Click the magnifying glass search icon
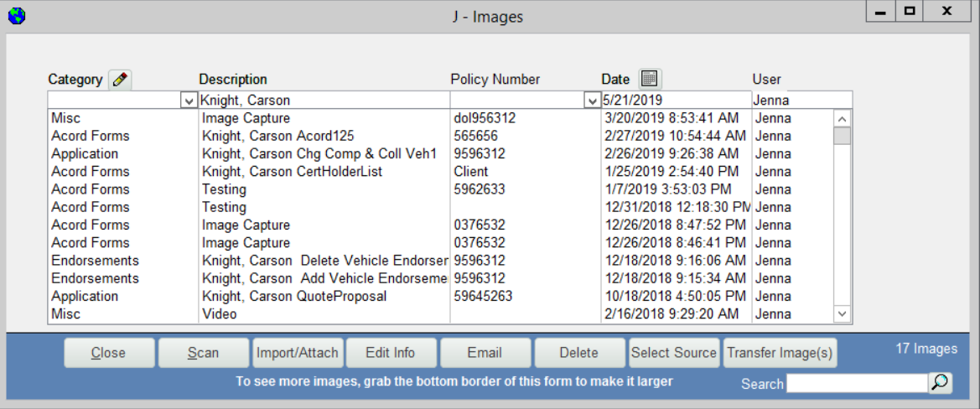Viewport: 980px width, 409px height. point(941,382)
